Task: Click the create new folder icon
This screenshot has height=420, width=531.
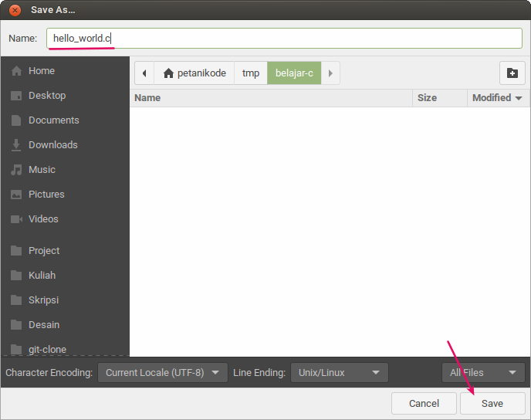Action: coord(512,73)
